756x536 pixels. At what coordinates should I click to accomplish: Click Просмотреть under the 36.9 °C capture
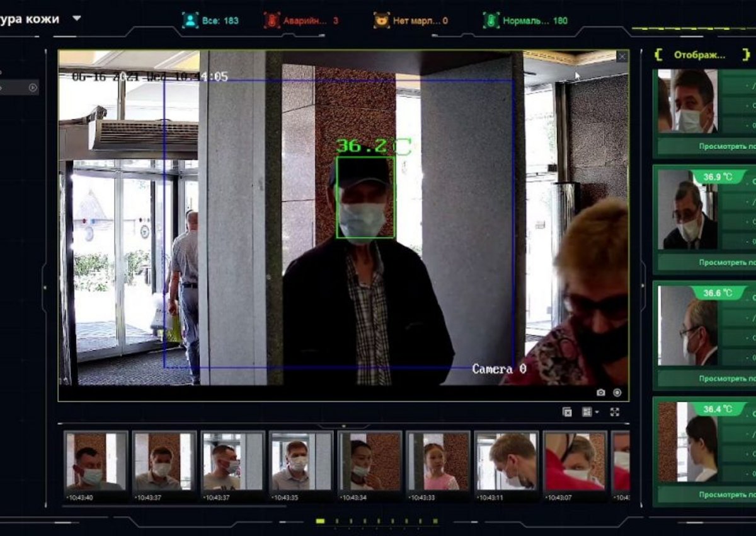click(727, 262)
